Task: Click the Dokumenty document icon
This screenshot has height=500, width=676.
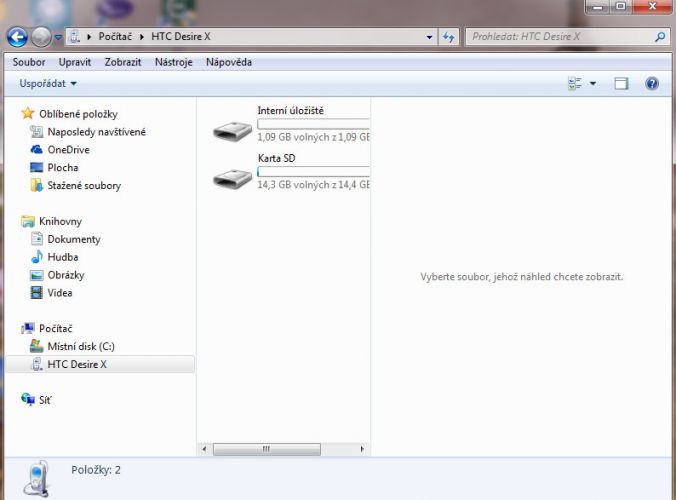Action: [x=37, y=239]
